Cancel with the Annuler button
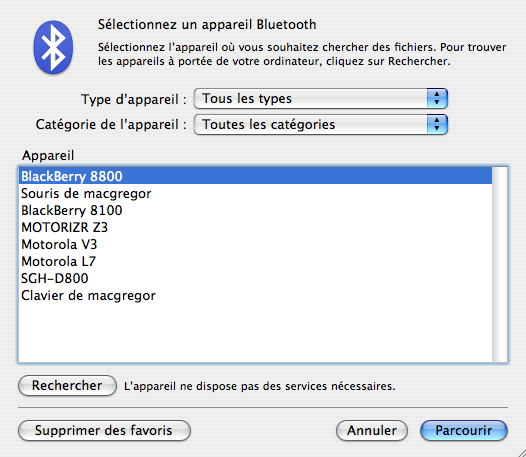This screenshot has width=526, height=457. [x=372, y=430]
